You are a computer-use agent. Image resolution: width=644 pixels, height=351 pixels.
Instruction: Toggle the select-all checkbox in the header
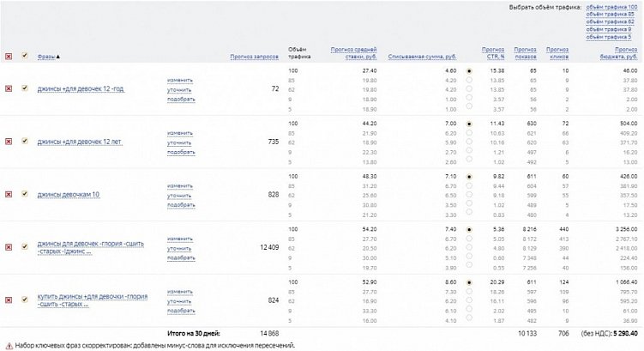pyautogui.click(x=25, y=57)
